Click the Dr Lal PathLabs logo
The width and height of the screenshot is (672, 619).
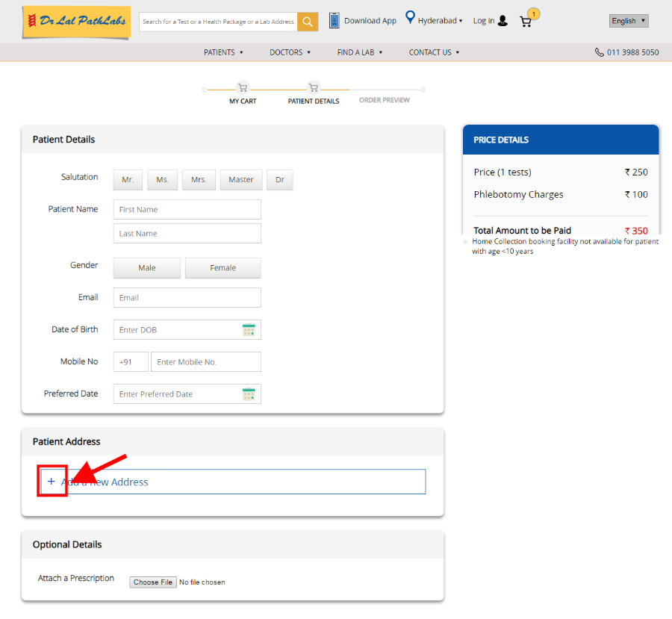point(76,22)
